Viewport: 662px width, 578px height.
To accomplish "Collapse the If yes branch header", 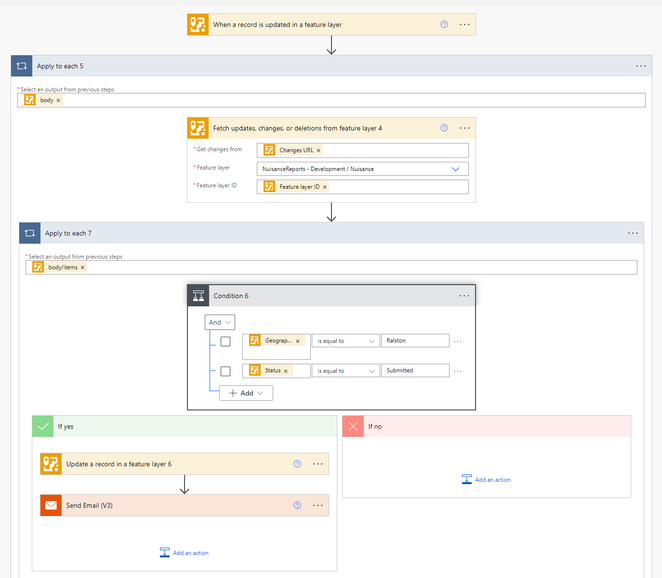I will pyautogui.click(x=180, y=426).
